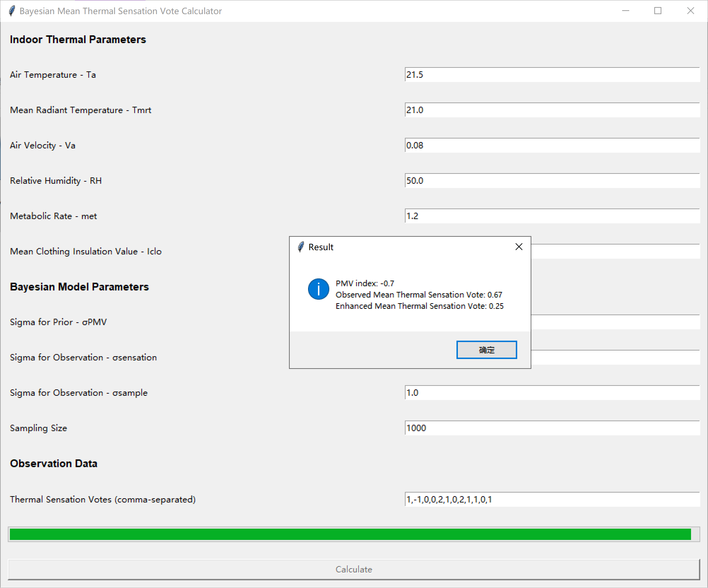This screenshot has width=708, height=588.
Task: Click the Enhanced Mean Thermal Sensation Vote text
Action: coord(419,306)
